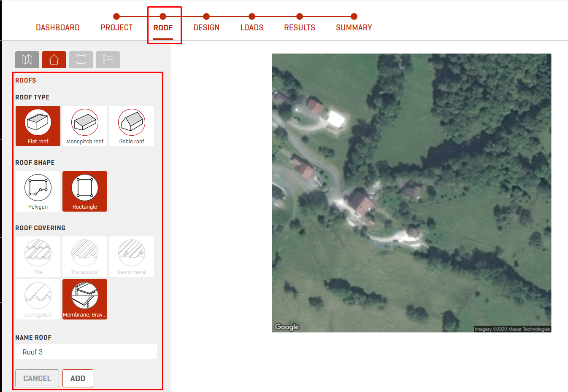Click the DESIGN step circle marker

[206, 16]
